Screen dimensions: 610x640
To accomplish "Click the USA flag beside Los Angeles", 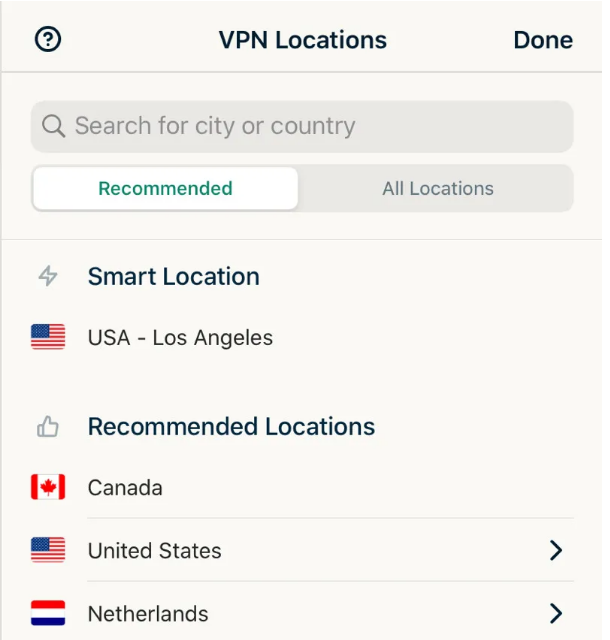I will [x=48, y=338].
